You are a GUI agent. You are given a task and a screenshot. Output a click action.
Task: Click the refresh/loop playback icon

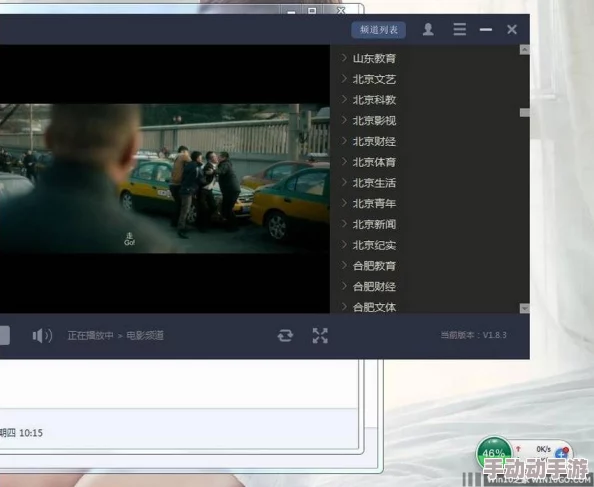click(285, 336)
